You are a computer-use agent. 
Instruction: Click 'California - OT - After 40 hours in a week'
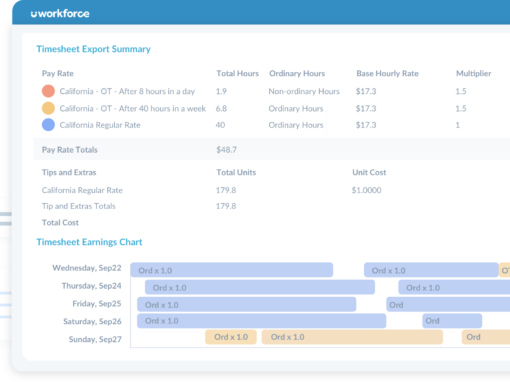pyautogui.click(x=133, y=108)
